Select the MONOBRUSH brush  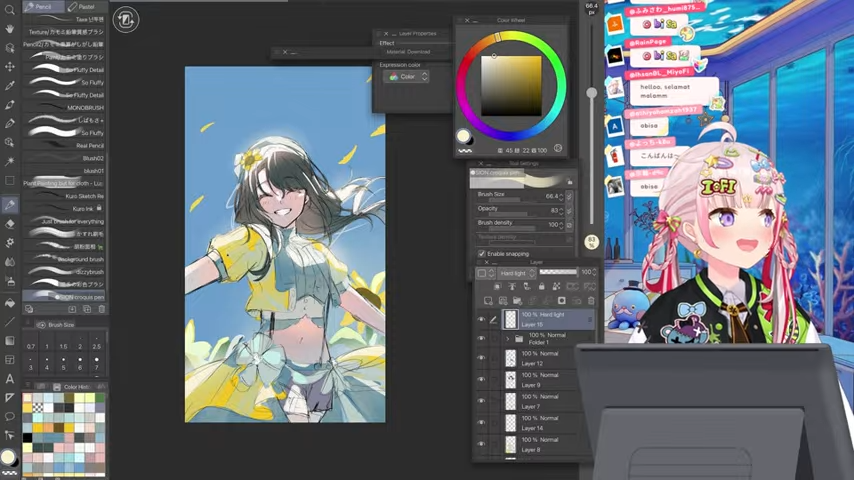pyautogui.click(x=64, y=107)
